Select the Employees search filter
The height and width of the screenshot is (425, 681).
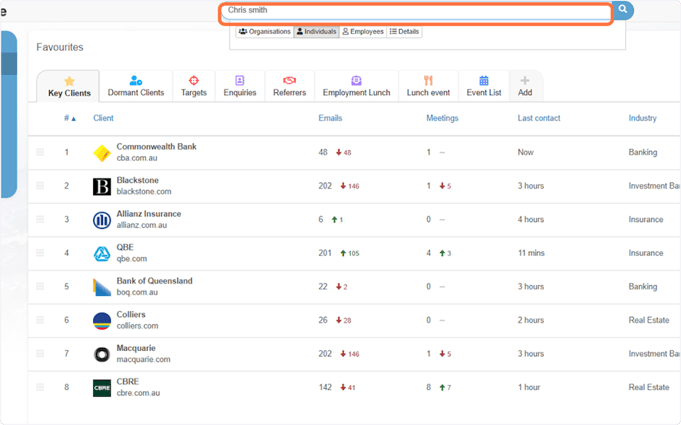click(363, 32)
